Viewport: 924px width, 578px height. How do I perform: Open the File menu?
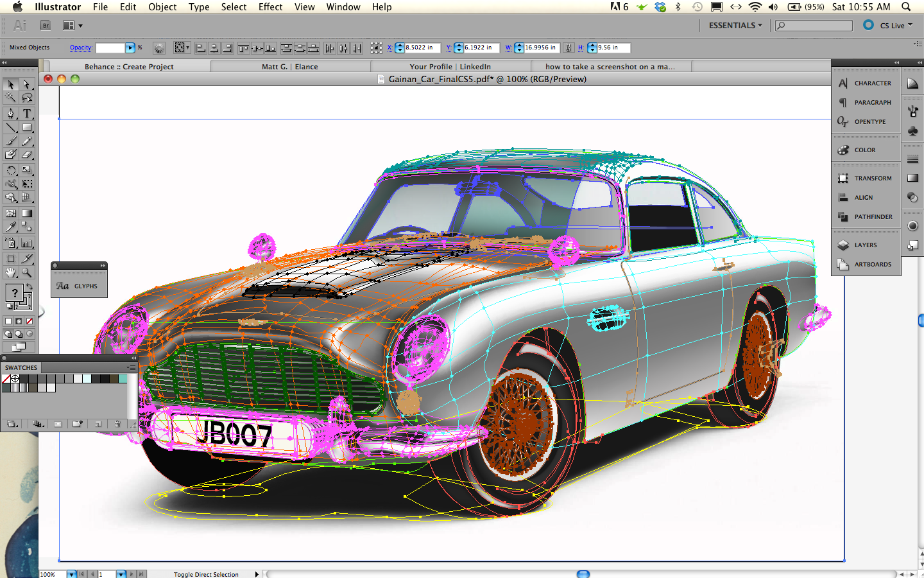[100, 7]
